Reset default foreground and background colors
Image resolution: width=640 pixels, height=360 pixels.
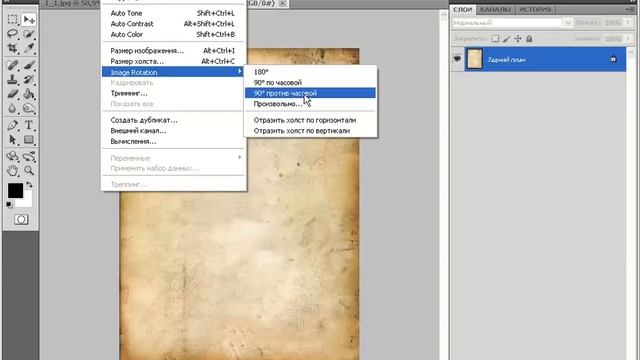9,205
